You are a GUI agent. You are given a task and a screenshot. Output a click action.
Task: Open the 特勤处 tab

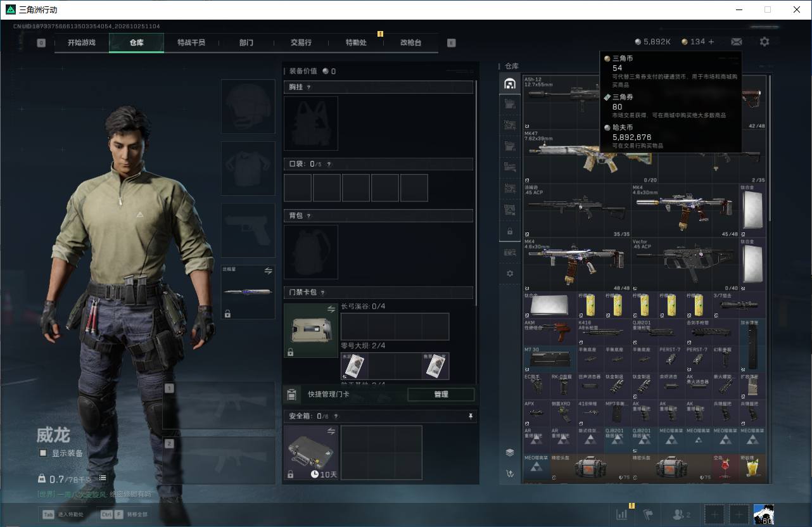356,42
